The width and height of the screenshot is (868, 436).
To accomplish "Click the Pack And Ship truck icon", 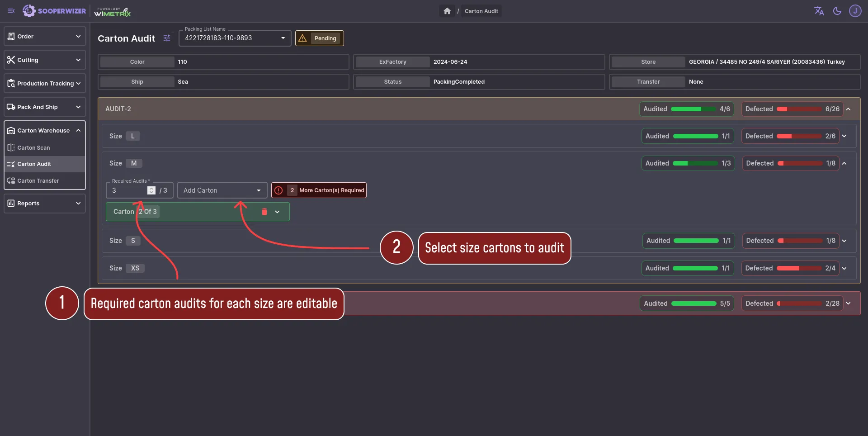I will click(11, 107).
